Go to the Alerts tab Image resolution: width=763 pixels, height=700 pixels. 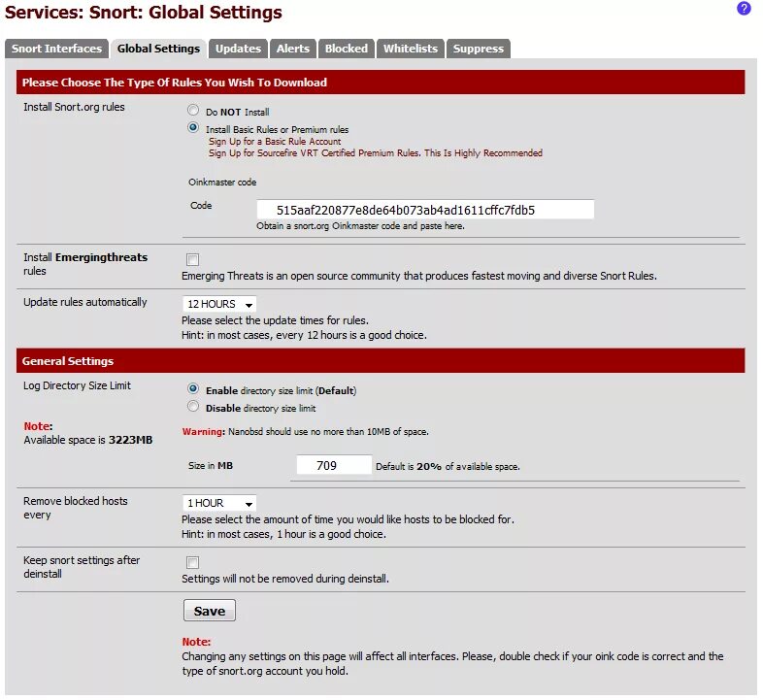pos(293,49)
